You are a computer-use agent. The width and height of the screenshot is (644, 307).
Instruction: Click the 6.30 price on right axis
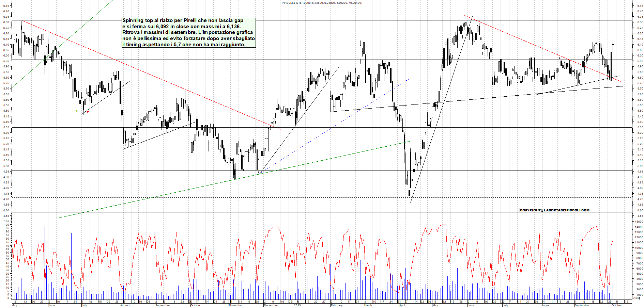640,22
